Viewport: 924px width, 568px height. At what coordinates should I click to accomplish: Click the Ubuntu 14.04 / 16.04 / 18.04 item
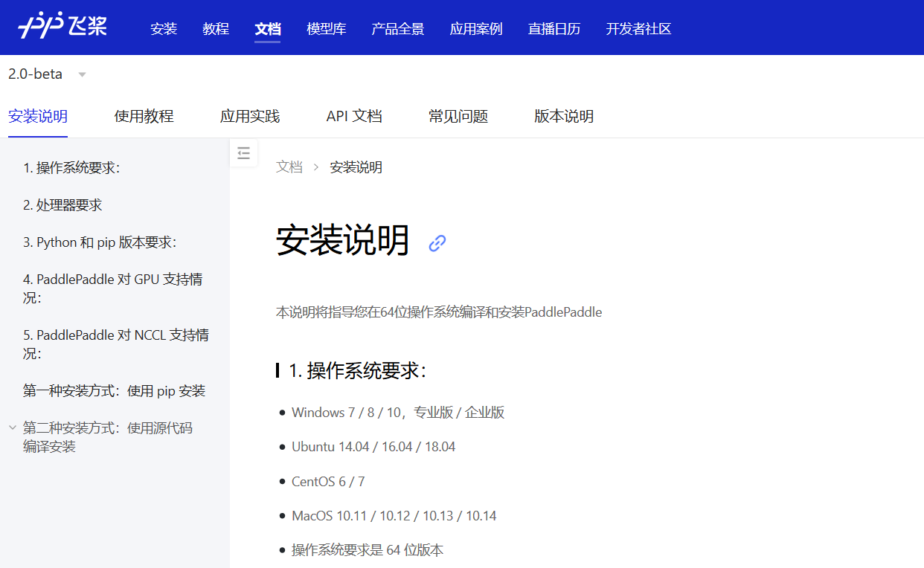coord(373,447)
